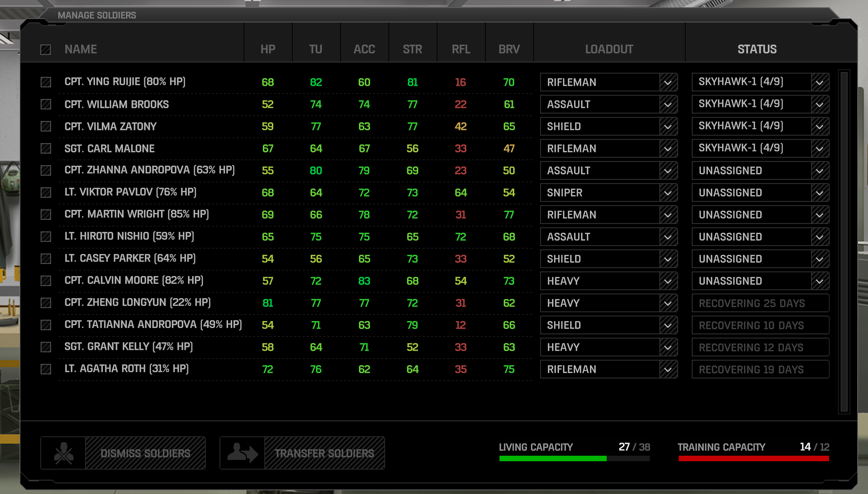Expand Casey Parker's Shield loadout dropdown

click(x=609, y=259)
